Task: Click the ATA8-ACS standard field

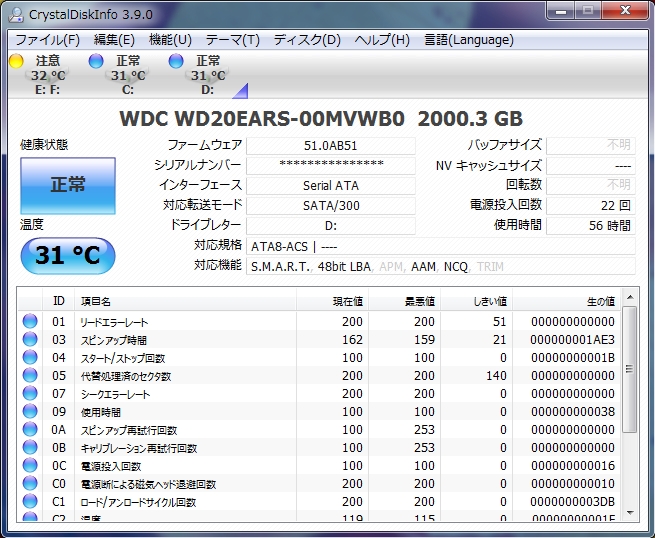Action: [441, 247]
